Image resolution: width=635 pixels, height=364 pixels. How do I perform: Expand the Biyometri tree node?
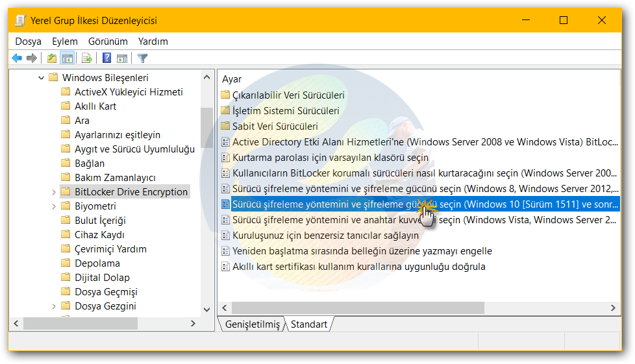tap(53, 206)
